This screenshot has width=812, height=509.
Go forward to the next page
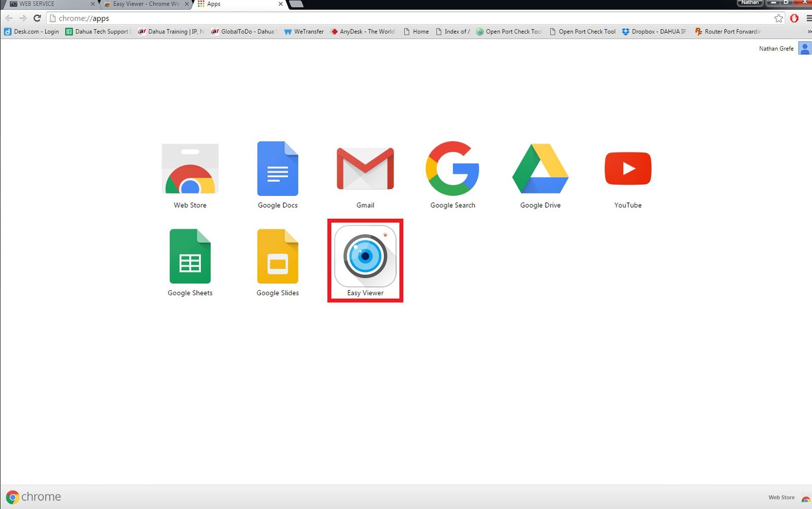click(x=23, y=18)
